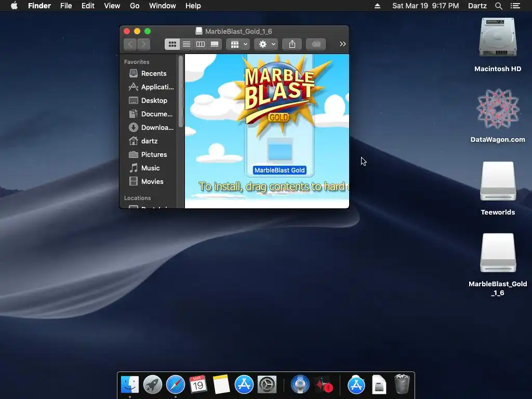Viewport: 532px width, 399px height.
Task: Go forward in Finder window
Action: click(143, 44)
